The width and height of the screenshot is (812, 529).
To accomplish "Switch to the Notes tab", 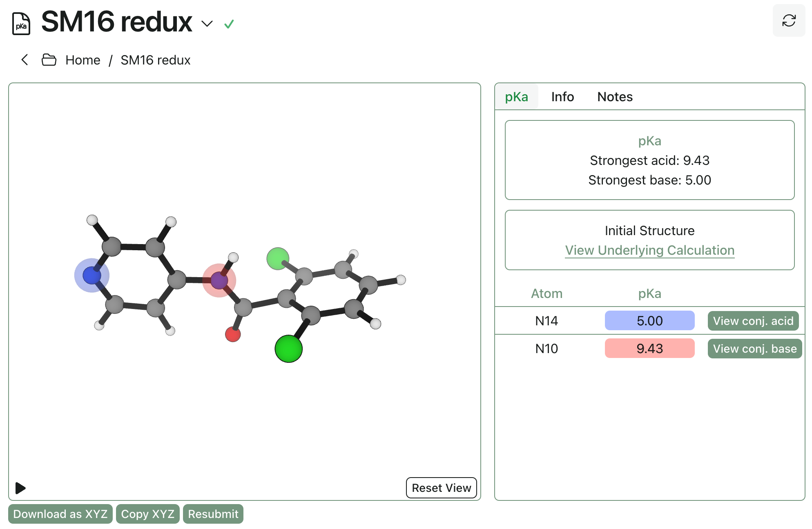I will (x=615, y=97).
